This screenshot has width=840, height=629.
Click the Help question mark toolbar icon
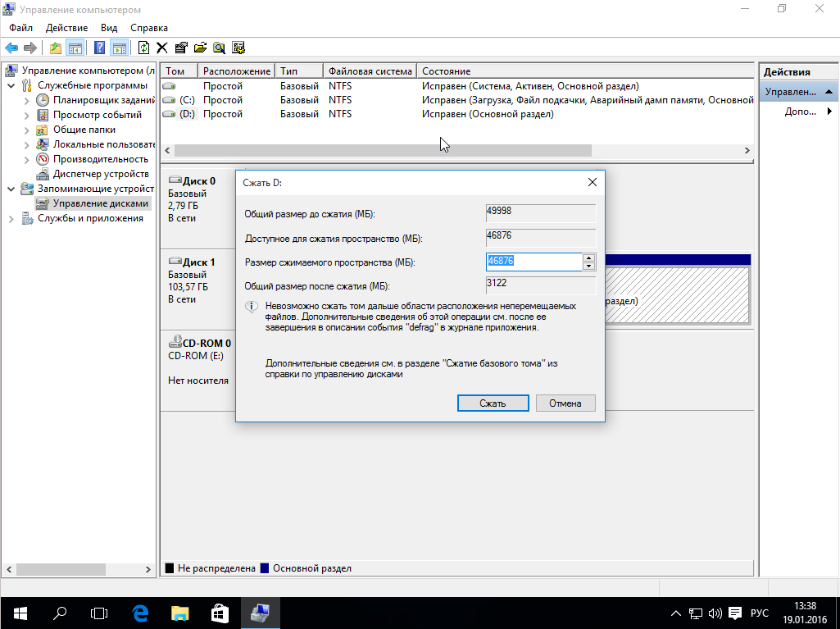click(x=100, y=48)
